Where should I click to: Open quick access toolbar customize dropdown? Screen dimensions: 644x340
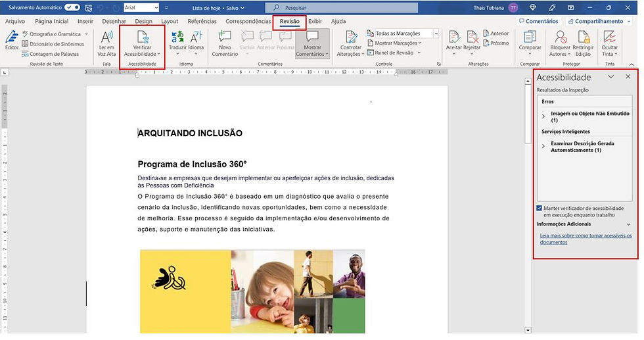click(x=166, y=8)
